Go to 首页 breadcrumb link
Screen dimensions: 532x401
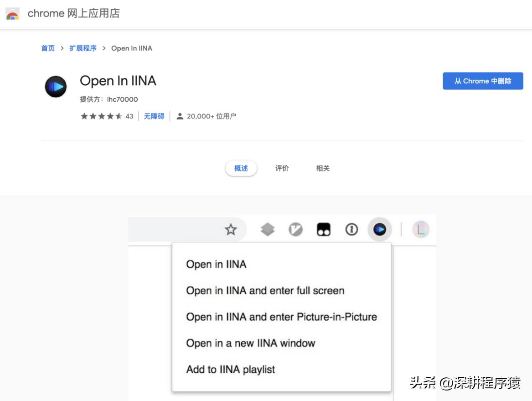point(48,48)
